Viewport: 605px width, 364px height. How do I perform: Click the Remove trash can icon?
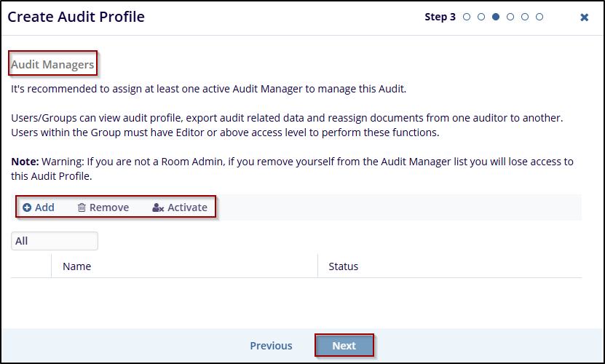82,207
